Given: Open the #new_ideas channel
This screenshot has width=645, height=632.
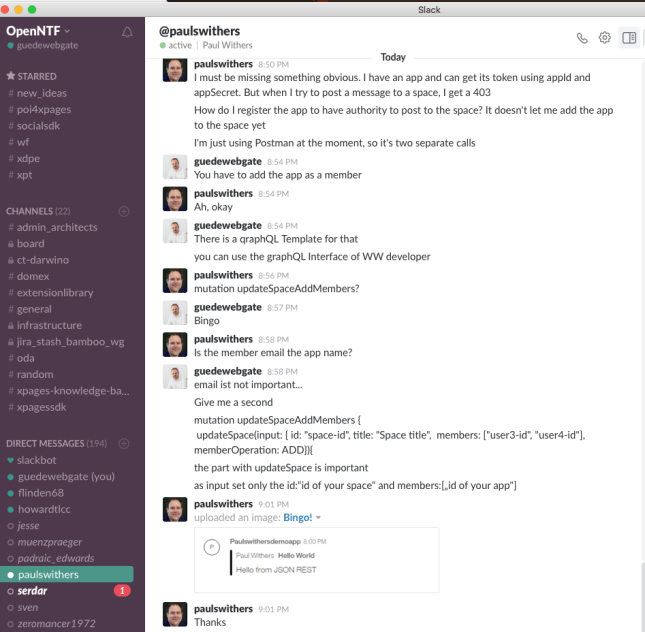Looking at the screenshot, I should pyautogui.click(x=37, y=93).
